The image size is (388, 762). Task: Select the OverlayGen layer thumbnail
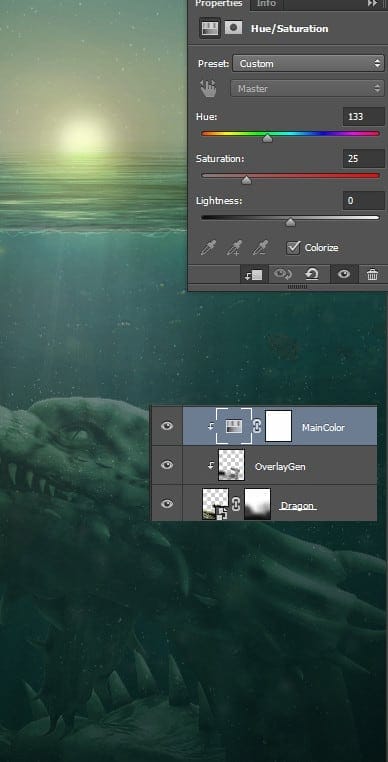pyautogui.click(x=231, y=465)
